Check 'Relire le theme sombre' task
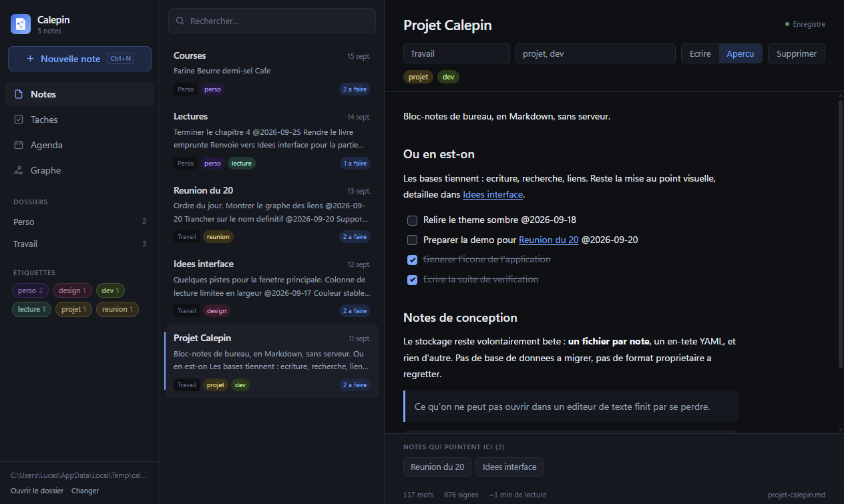The width and height of the screenshot is (844, 504). 413,220
